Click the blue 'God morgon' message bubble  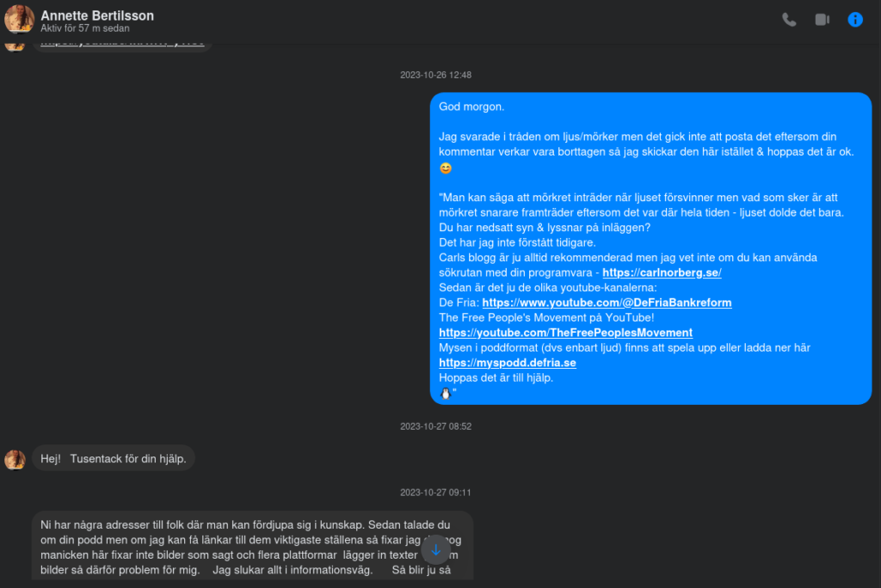click(650, 248)
